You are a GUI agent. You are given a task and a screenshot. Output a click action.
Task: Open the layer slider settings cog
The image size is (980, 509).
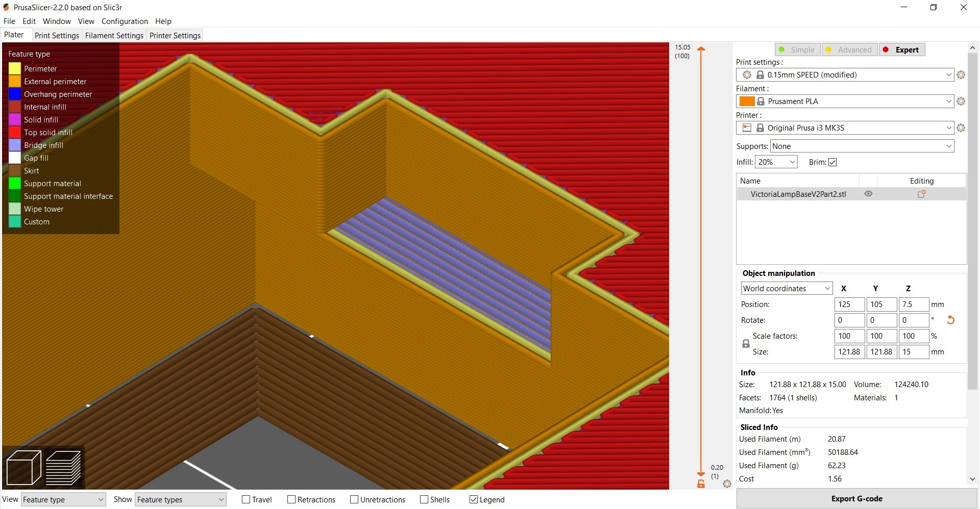coord(727,483)
